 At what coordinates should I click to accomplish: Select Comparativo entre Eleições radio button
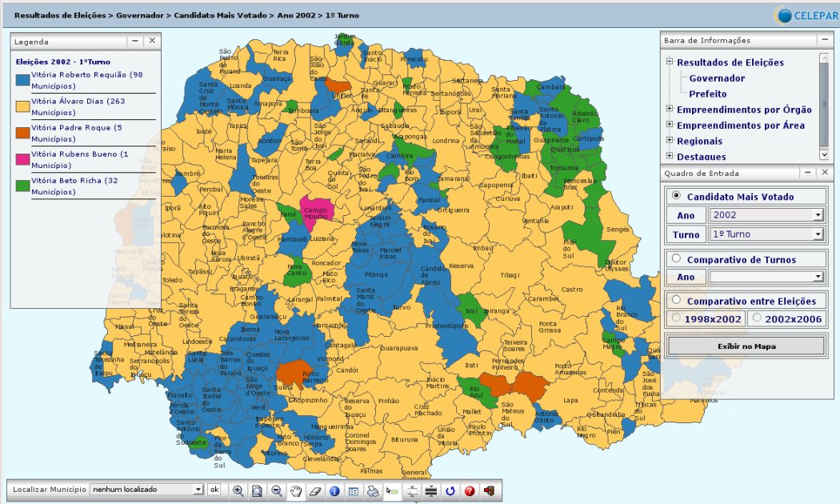click(677, 301)
